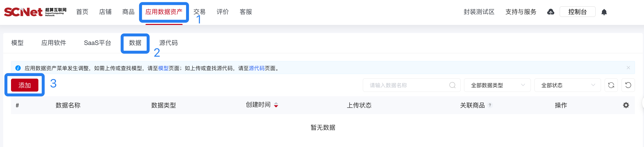Image resolution: width=644 pixels, height=147 pixels.
Task: Reset filters using the revert arrow icon
Action: click(628, 85)
